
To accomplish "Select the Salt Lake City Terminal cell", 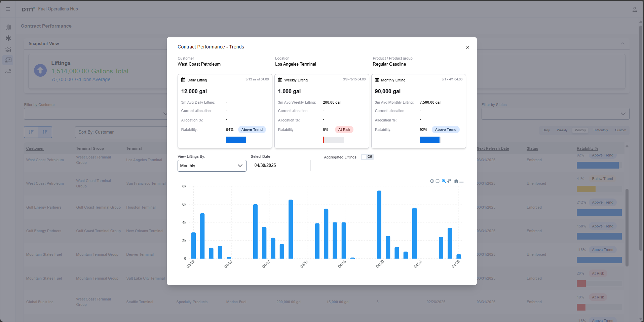I will [x=146, y=278].
